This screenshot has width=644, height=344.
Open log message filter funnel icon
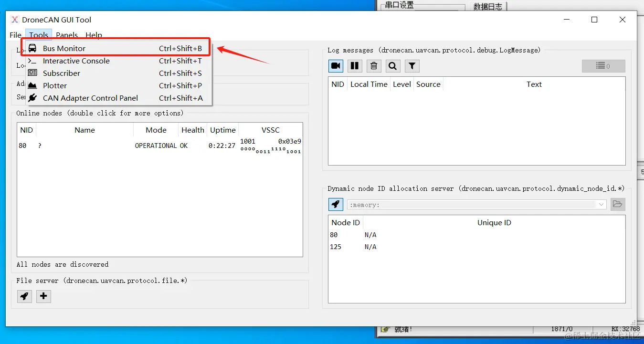(412, 66)
